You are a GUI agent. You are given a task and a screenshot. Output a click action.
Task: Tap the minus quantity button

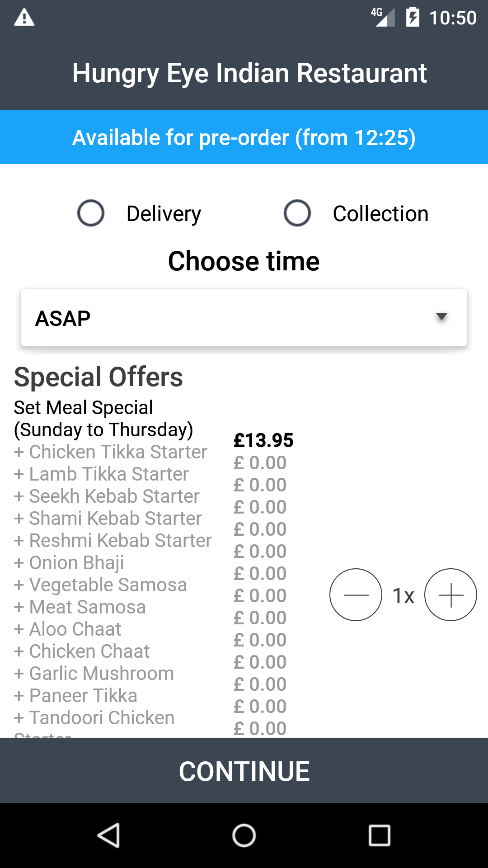356,594
